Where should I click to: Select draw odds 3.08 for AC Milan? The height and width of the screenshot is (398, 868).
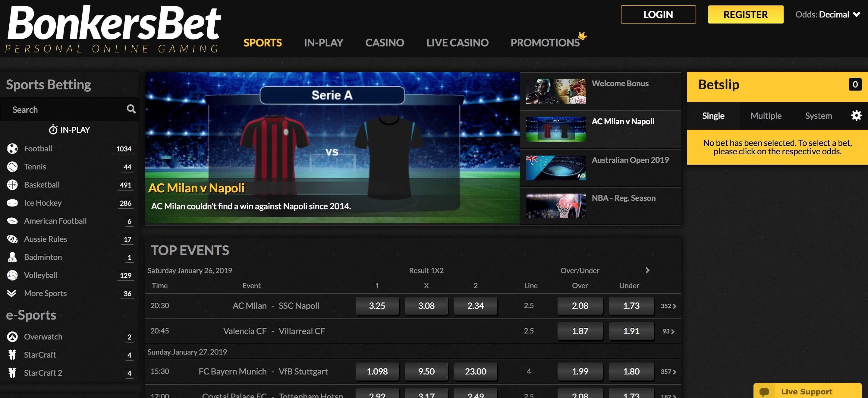(426, 306)
